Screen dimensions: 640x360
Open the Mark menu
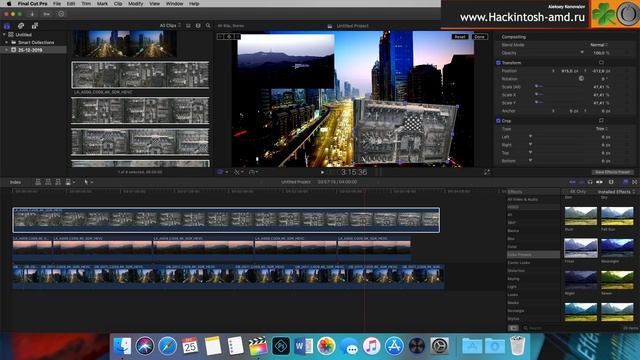(x=102, y=4)
